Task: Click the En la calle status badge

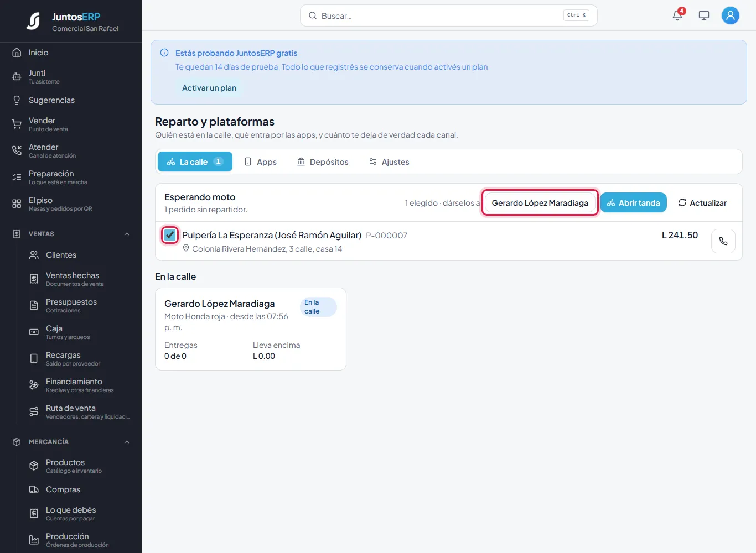Action: (x=318, y=307)
